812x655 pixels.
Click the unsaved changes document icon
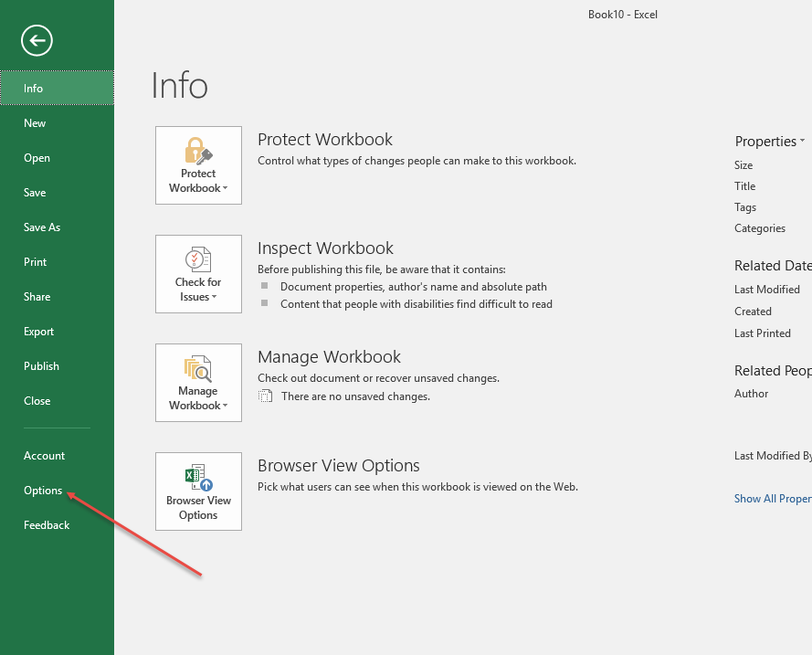pos(265,396)
